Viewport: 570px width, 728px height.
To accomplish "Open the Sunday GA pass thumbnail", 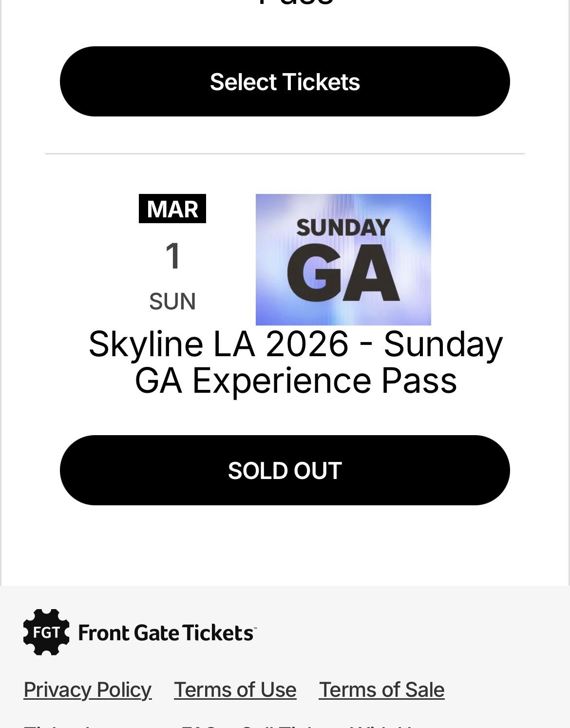I will 343,259.
